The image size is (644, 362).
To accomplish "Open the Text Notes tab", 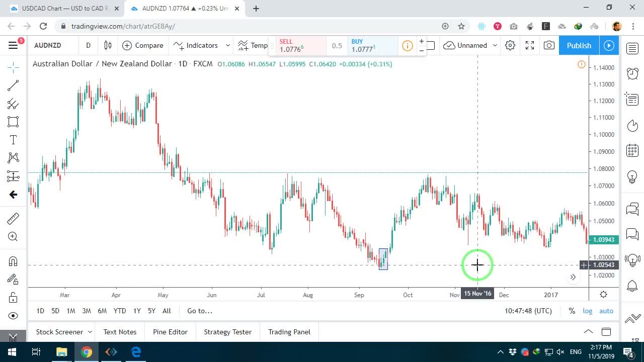I will [120, 332].
